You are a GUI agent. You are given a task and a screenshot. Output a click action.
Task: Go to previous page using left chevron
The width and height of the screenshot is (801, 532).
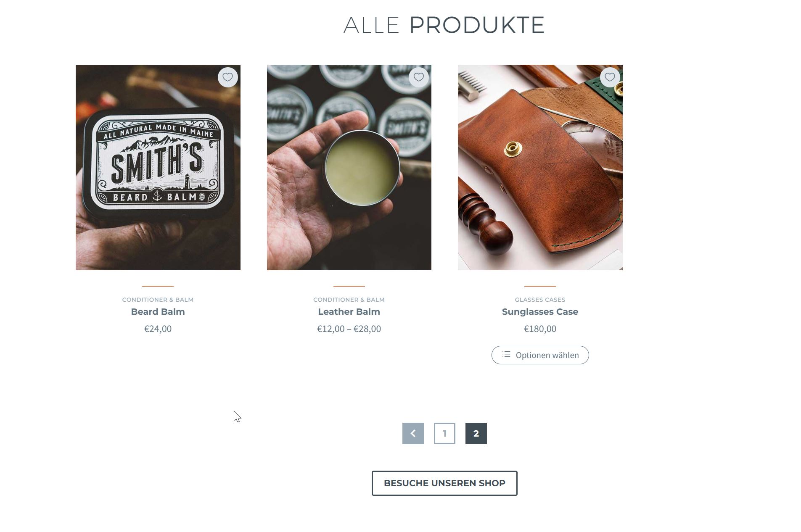[413, 433]
